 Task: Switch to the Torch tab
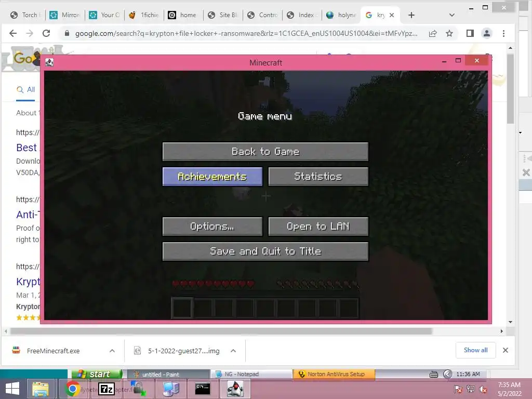[25, 15]
